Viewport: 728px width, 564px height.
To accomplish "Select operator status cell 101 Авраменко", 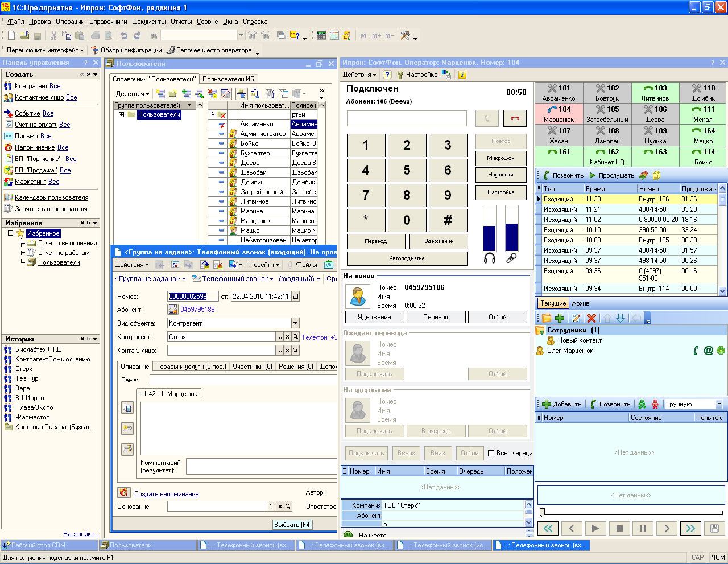I will point(559,93).
